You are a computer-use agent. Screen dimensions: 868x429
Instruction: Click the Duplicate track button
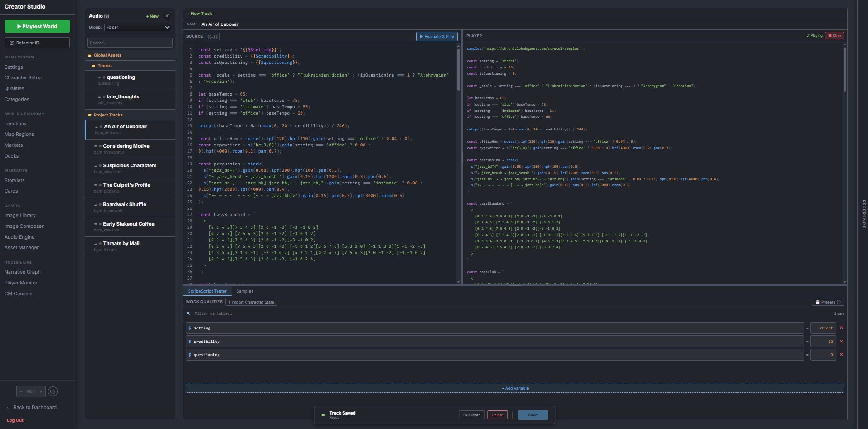click(472, 415)
